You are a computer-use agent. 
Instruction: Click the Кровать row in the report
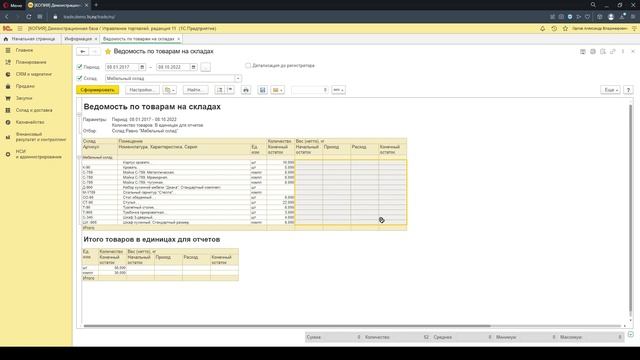tap(244, 167)
